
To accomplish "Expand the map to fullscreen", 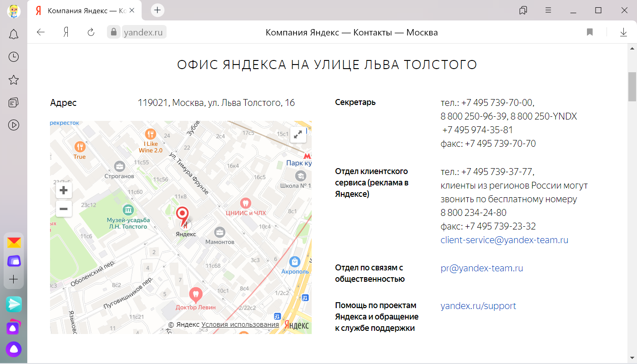I will coord(298,135).
